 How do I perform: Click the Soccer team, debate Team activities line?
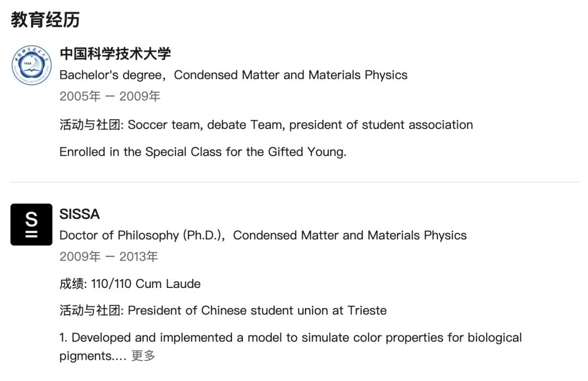click(300, 125)
